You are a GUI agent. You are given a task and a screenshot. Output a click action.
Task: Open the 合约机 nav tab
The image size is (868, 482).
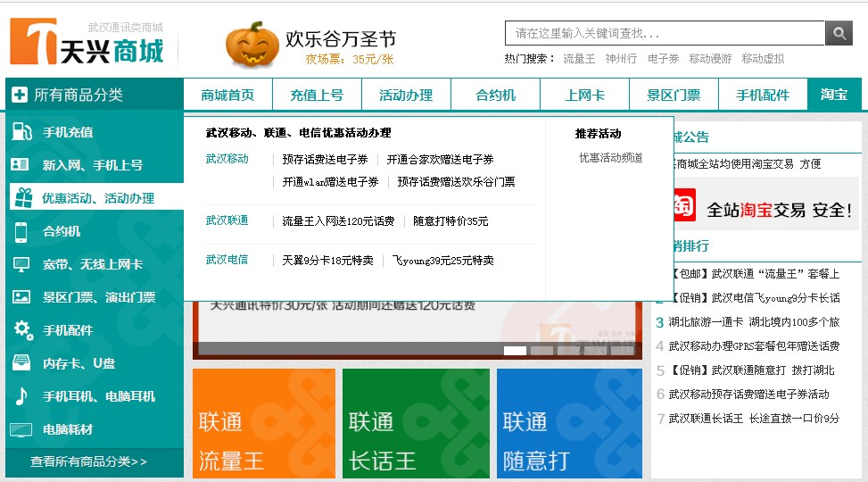495,95
